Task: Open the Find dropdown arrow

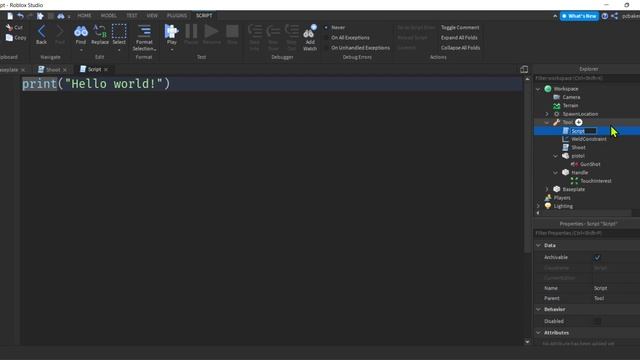Action: (x=81, y=50)
